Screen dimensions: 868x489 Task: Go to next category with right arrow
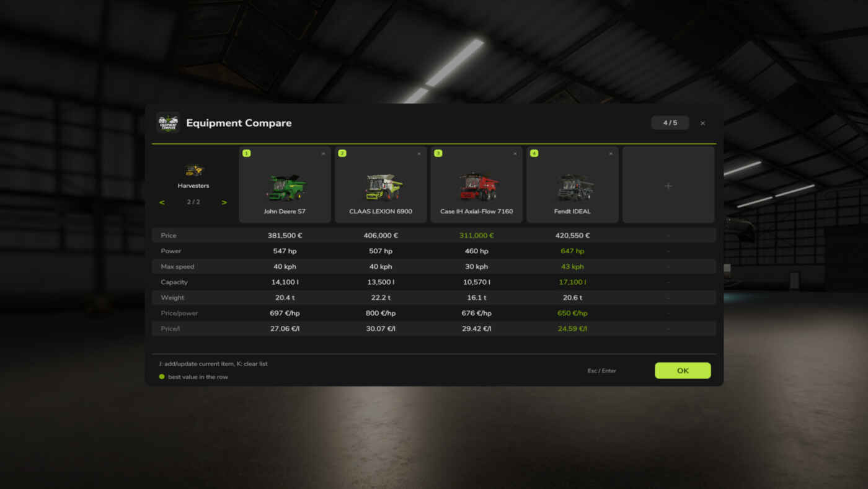point(224,202)
